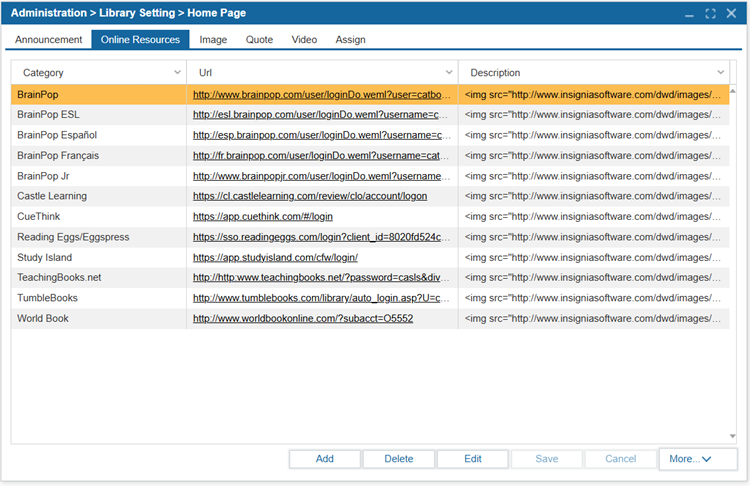Click the Description cell of World Book
750x486 pixels.
(594, 319)
